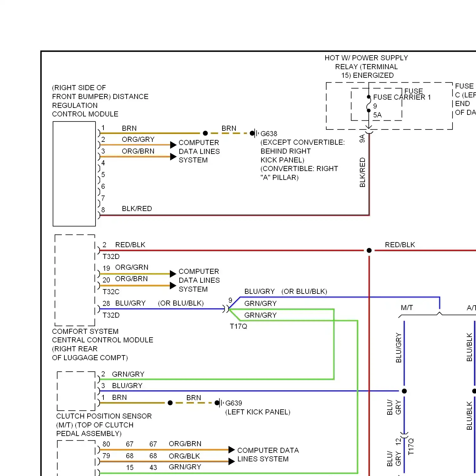Select "GRN/GRY" label beside pins 15 and 43
Image resolution: width=476 pixels, height=476 pixels.
click(x=185, y=467)
